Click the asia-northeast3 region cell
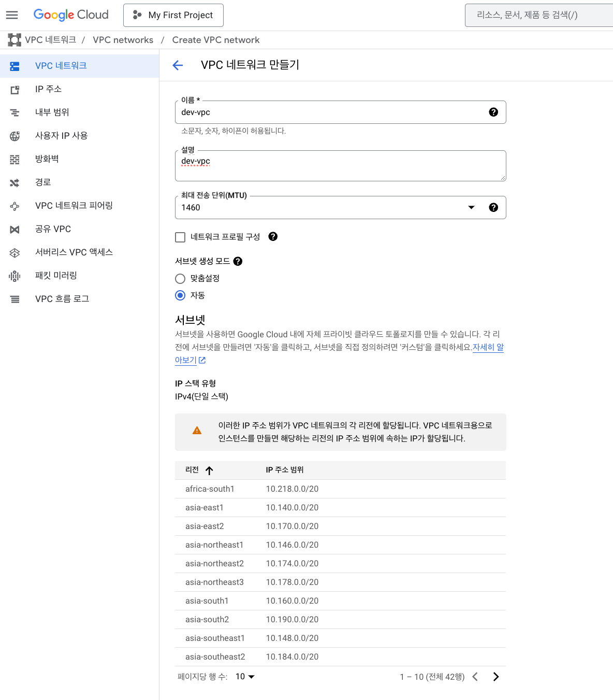 tap(214, 582)
